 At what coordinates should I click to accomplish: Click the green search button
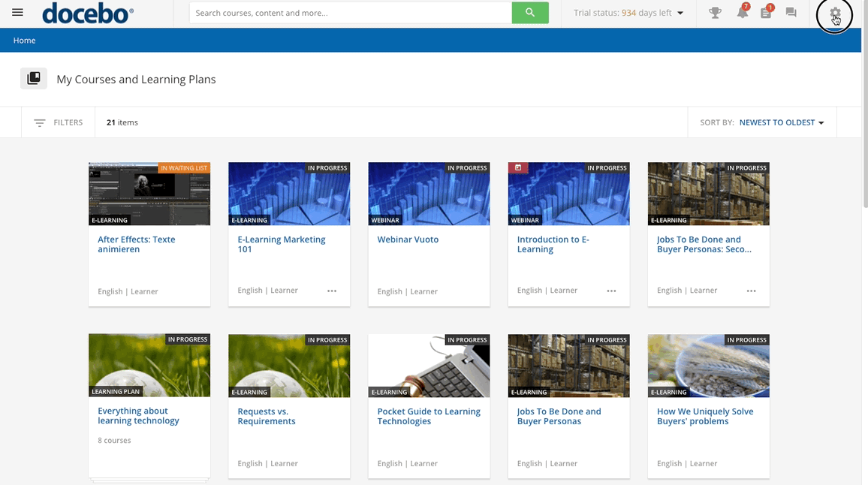[530, 13]
